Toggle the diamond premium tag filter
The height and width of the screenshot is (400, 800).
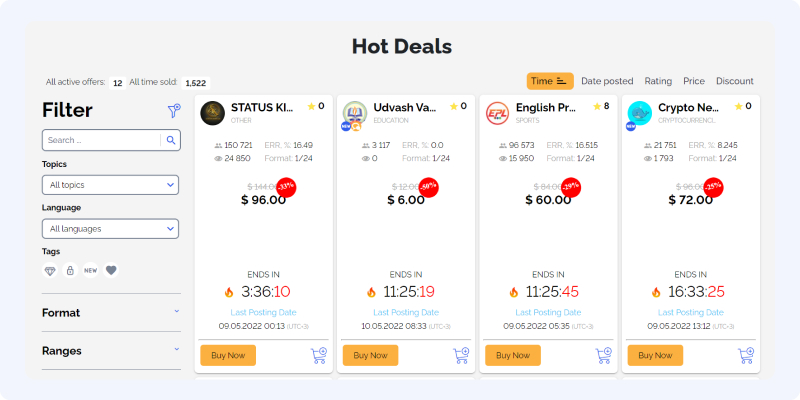coord(50,270)
